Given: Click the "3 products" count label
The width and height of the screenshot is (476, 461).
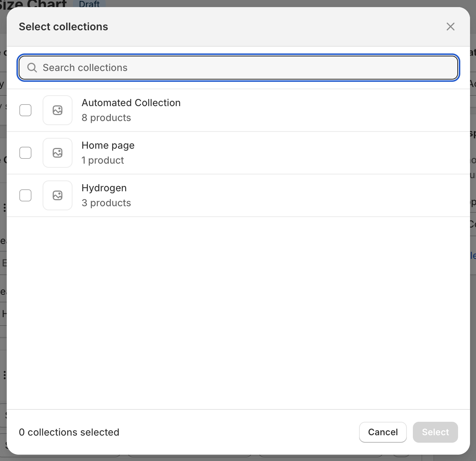Looking at the screenshot, I should 106,203.
